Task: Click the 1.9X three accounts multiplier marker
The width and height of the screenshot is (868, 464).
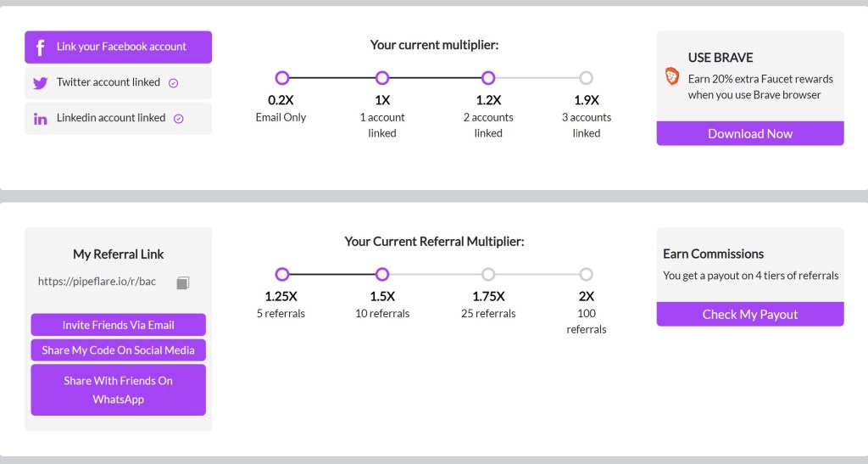Action: (586, 78)
